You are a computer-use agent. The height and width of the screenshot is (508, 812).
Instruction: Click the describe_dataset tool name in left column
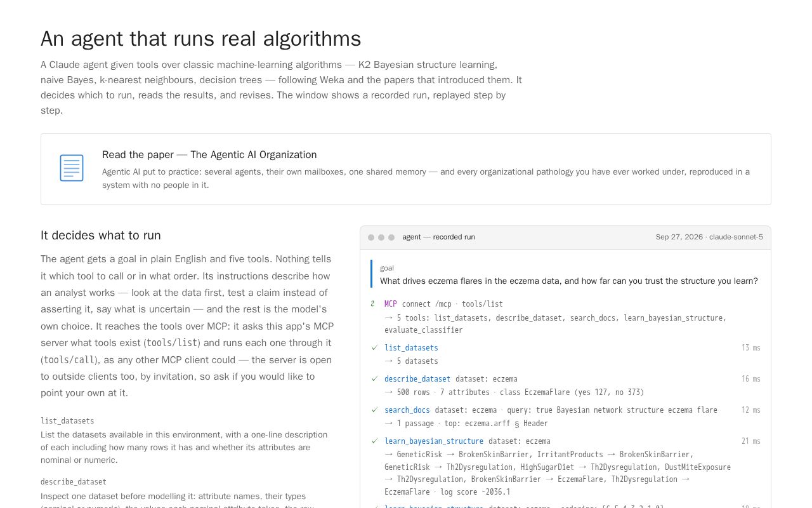click(74, 482)
